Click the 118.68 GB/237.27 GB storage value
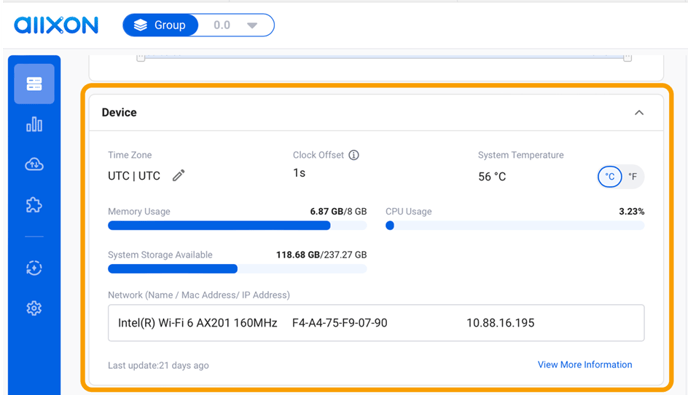Image resolution: width=688 pixels, height=395 pixels. point(321,255)
